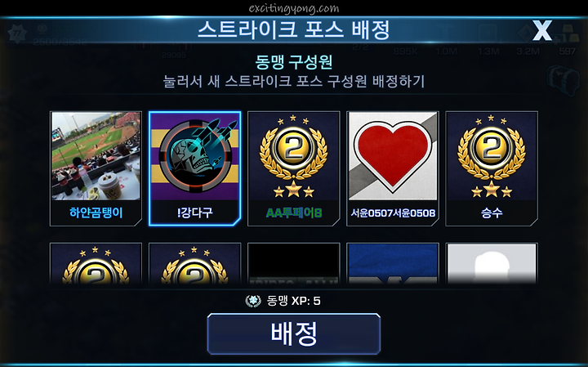Select the first member medal in the second row
The image size is (588, 367).
click(96, 263)
